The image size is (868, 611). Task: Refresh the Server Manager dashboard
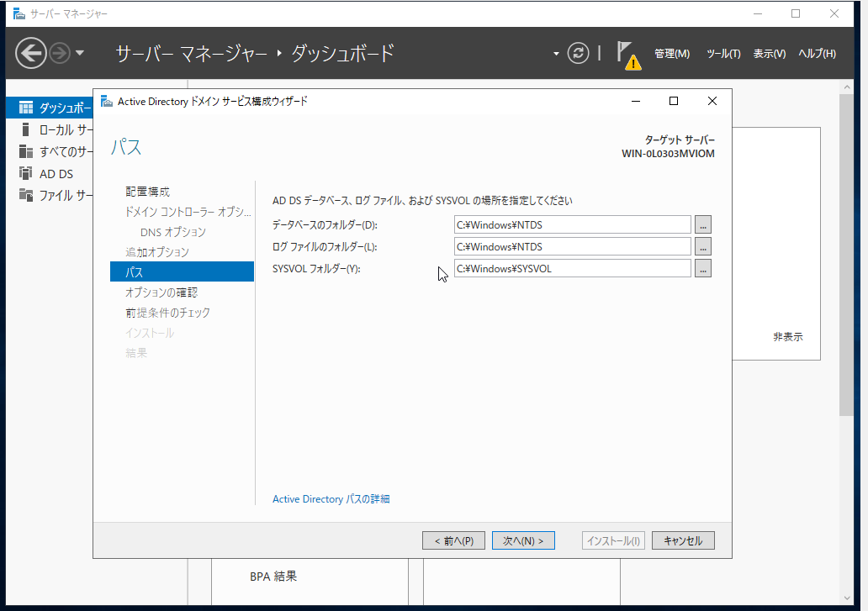[x=578, y=53]
